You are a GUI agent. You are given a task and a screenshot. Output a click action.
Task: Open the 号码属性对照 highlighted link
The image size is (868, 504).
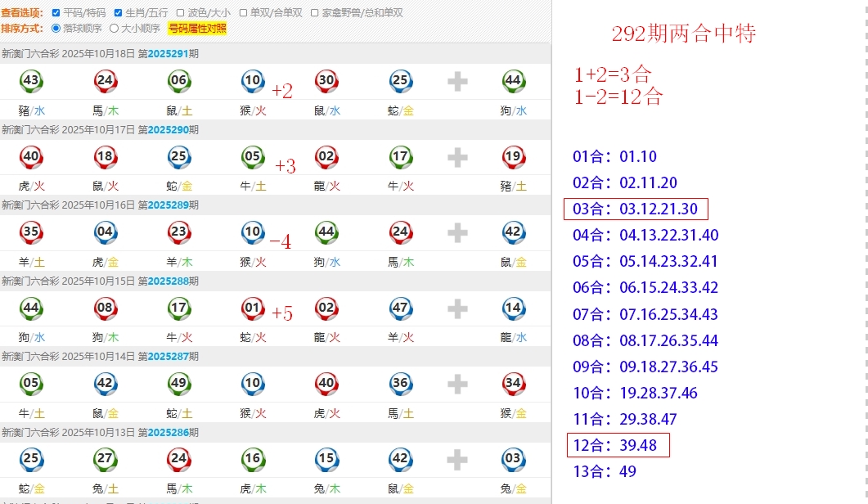[x=197, y=29]
